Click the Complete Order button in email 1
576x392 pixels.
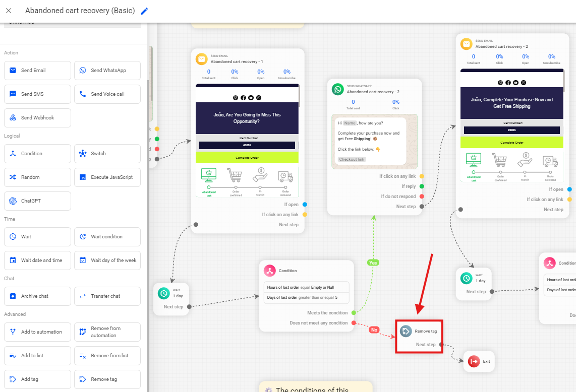(247, 158)
